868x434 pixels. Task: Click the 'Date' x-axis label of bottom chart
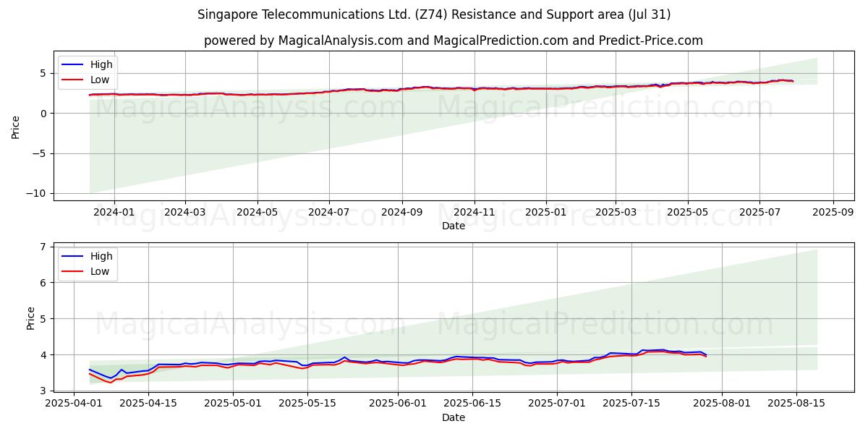pos(454,417)
